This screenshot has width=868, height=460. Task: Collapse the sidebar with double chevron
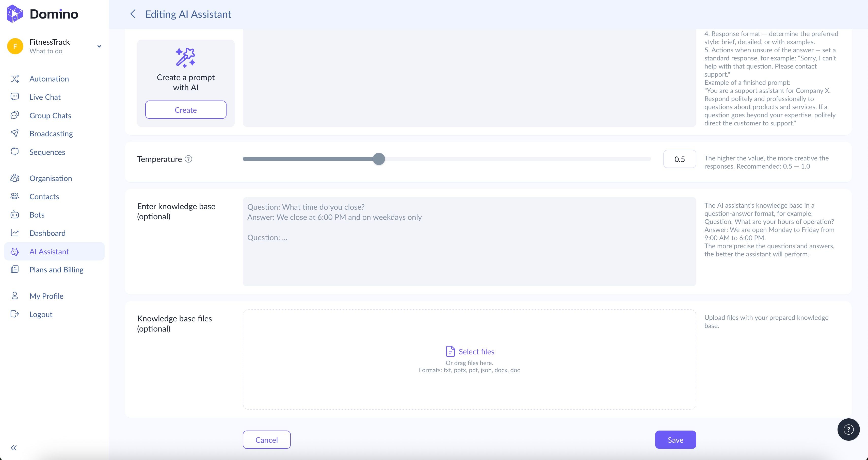(x=14, y=448)
